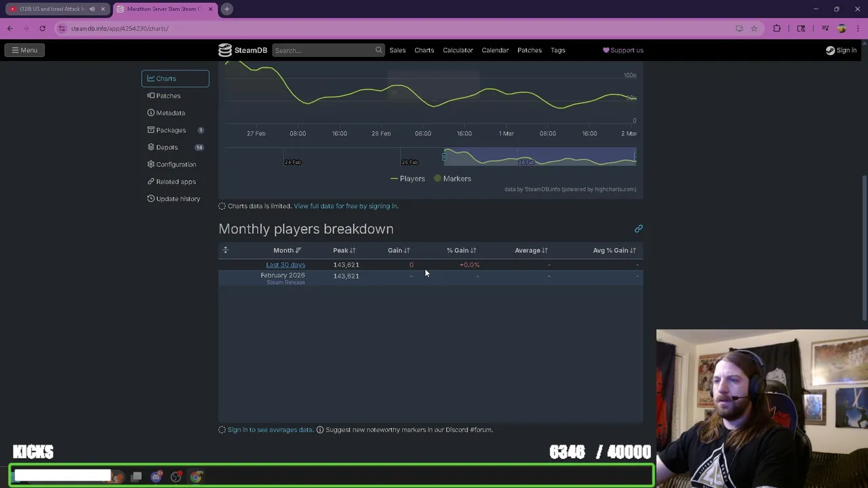Sort table by Month column
This screenshot has width=868, height=488.
pos(287,251)
